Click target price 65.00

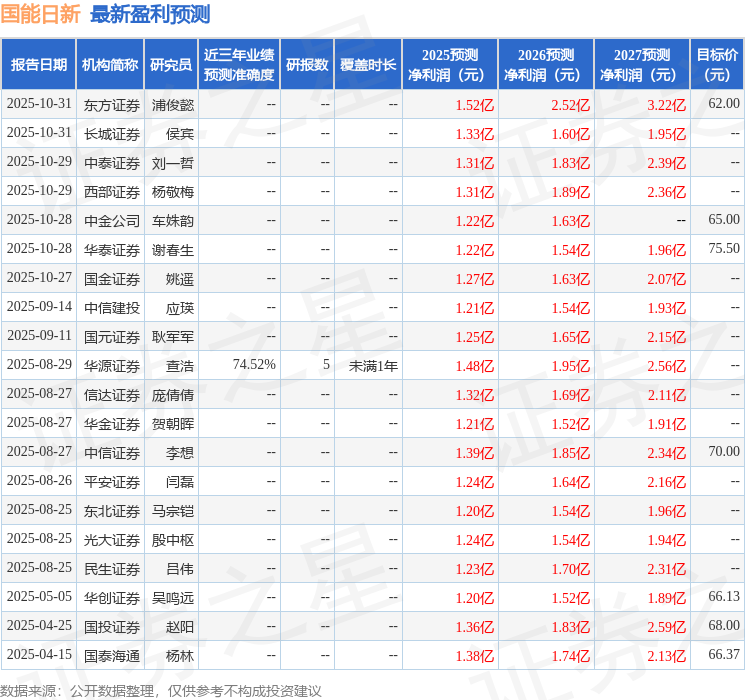coord(724,220)
